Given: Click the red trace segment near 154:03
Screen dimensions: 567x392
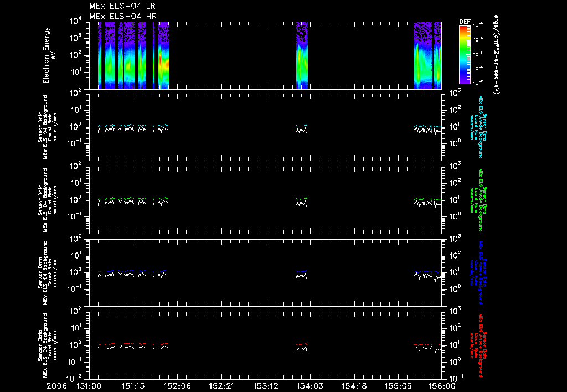Looking at the screenshot, I should coord(302,344).
